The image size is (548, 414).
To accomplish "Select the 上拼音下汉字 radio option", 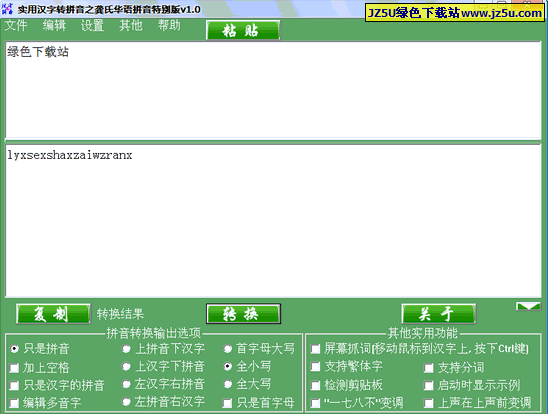I will tap(164, 349).
